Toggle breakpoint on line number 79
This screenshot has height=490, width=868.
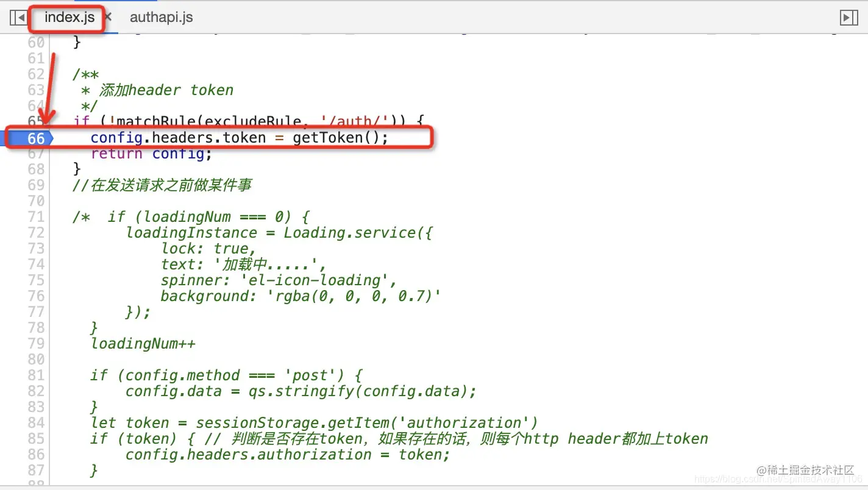click(37, 343)
